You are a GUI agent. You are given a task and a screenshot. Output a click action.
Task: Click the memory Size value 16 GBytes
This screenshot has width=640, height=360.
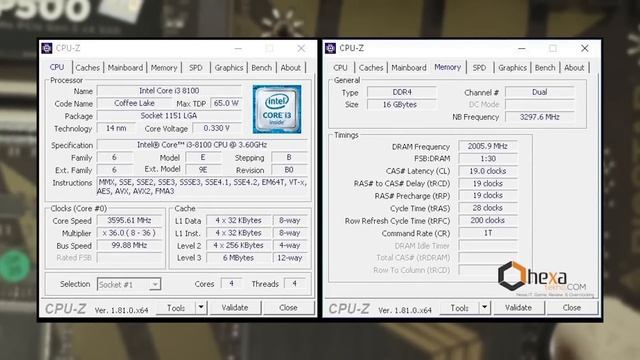[402, 104]
